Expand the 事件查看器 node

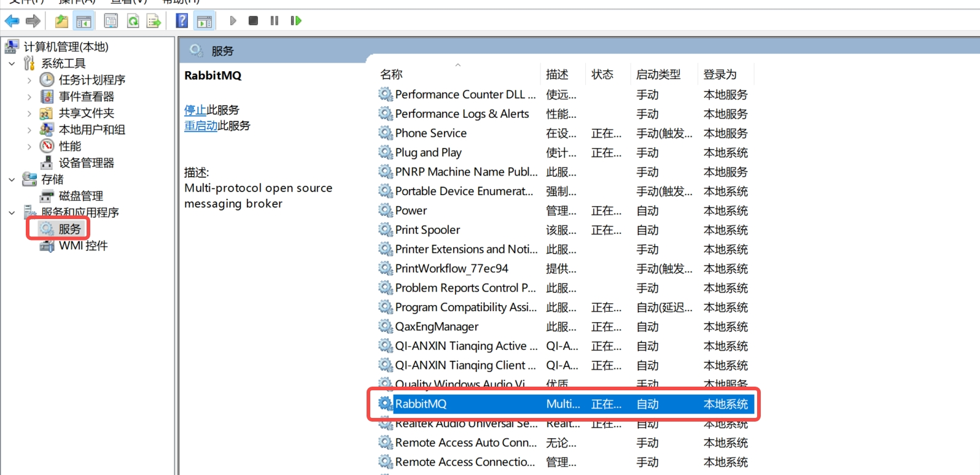[29, 96]
